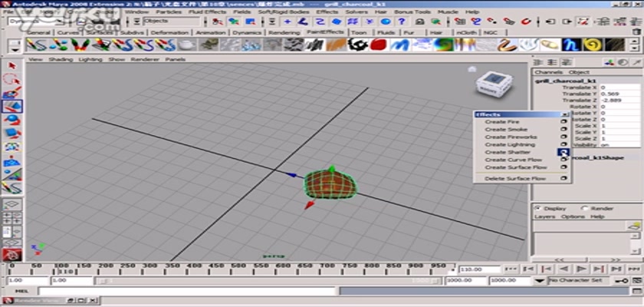Click the Play forward button
The height and width of the screenshot is (307, 644).
(x=581, y=269)
